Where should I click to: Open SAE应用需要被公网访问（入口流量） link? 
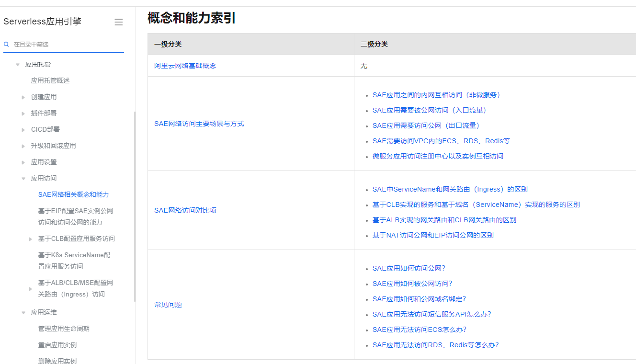(x=431, y=110)
